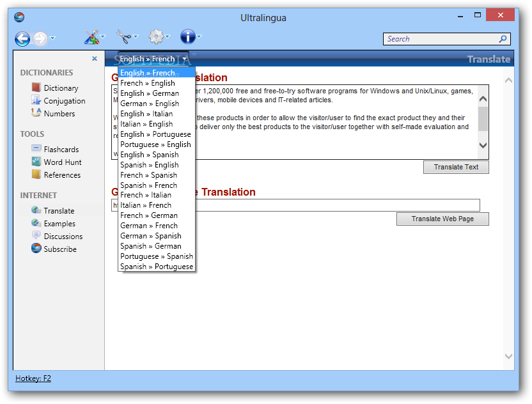Select German » Spanish option
532x404 pixels.
157,236
